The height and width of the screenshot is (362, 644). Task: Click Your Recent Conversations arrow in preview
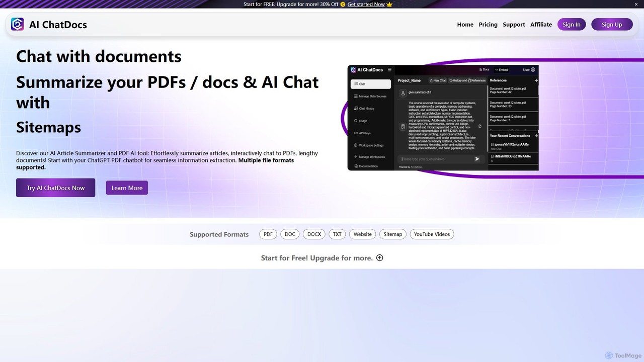[x=536, y=136]
